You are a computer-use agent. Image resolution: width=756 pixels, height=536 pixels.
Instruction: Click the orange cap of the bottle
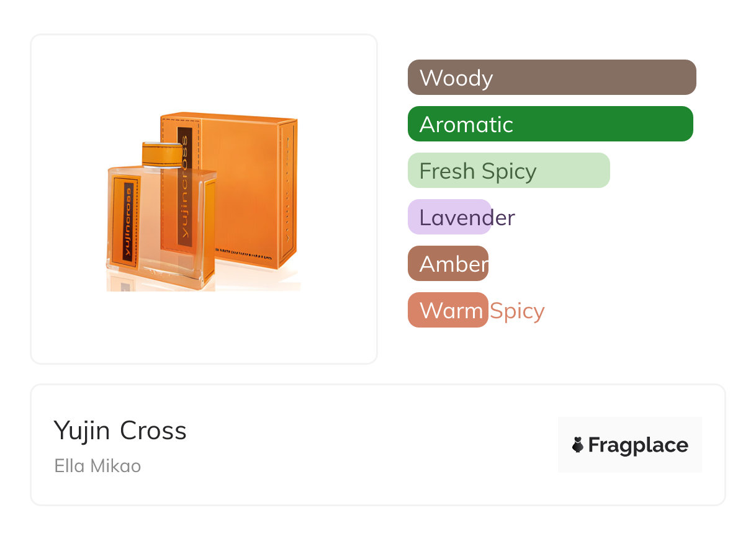click(x=165, y=154)
